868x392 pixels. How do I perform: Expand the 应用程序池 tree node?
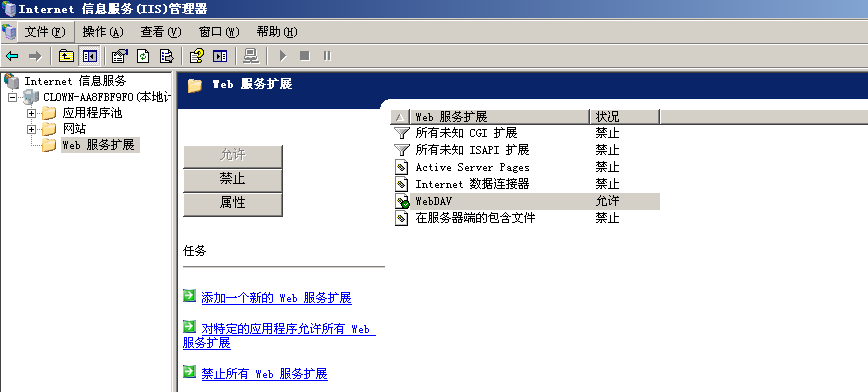point(32,114)
